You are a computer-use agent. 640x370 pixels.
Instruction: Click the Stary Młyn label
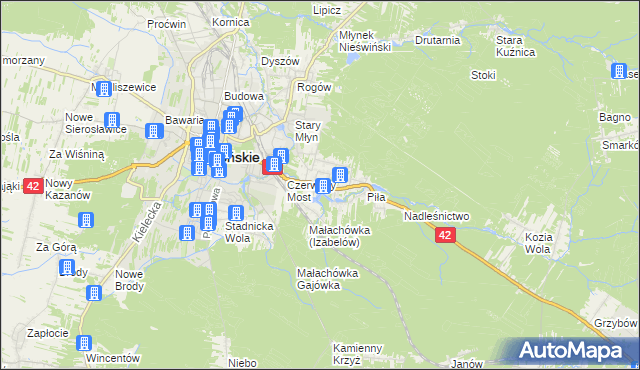308,131
